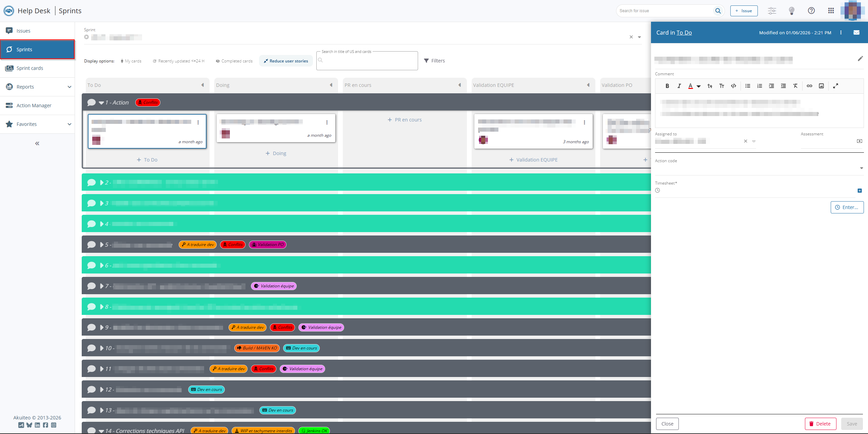Screen dimensions: 868x434
Task: Click the pencil icon to edit the card title
Action: click(x=860, y=59)
